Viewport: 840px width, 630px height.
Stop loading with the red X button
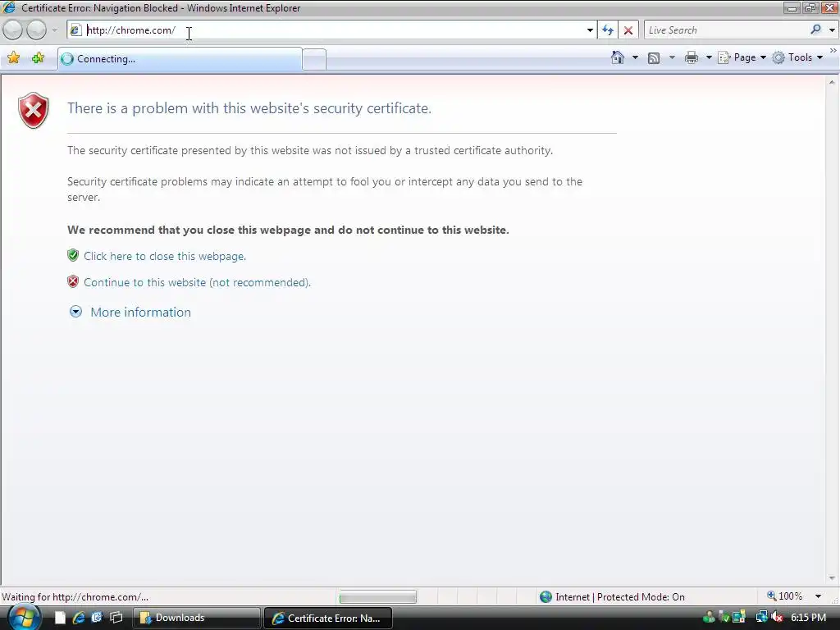point(628,30)
